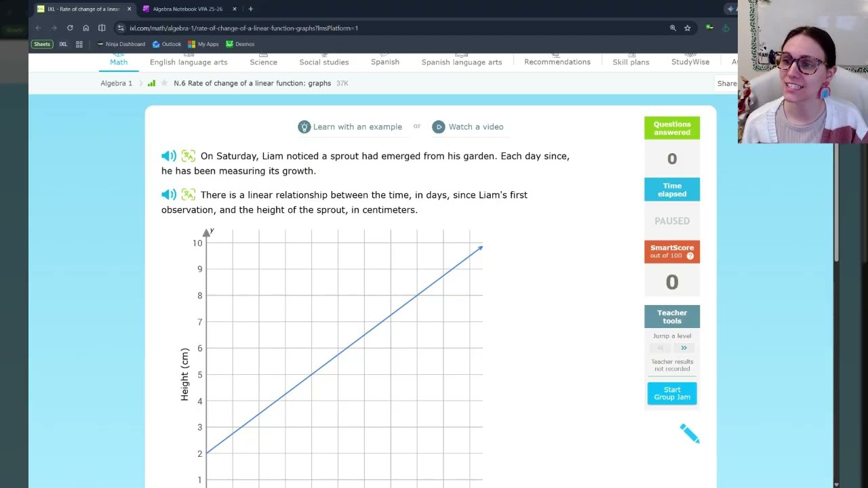Click the N.6 Rate of change skill title
The height and width of the screenshot is (488, 868).
point(252,83)
